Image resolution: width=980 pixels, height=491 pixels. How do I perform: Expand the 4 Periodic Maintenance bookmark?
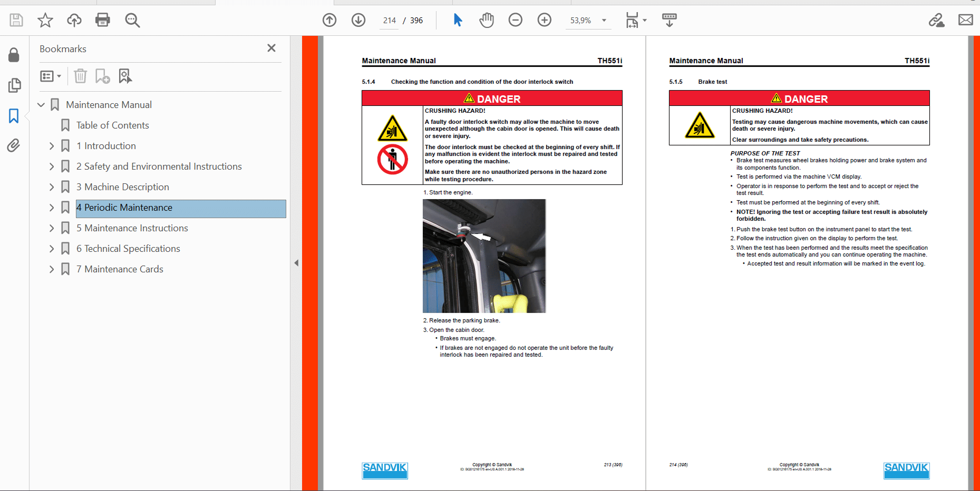pyautogui.click(x=52, y=208)
